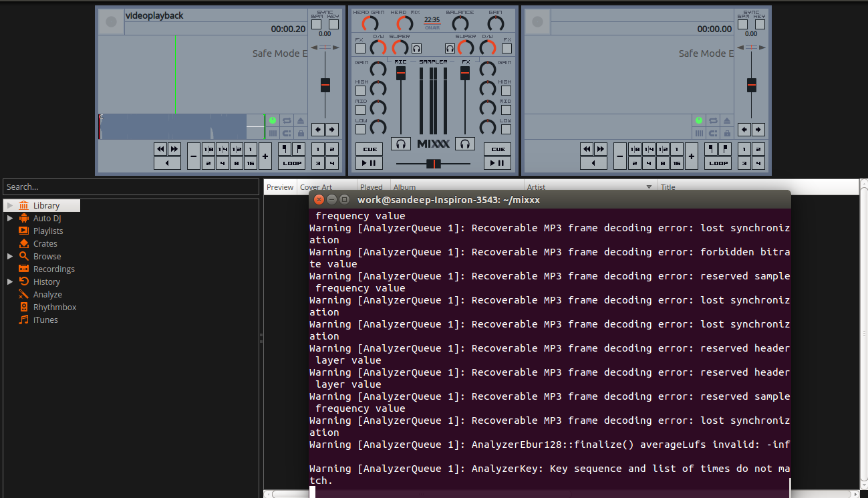Click left deck CUE button
Image resolution: width=868 pixels, height=498 pixels.
pyautogui.click(x=369, y=149)
